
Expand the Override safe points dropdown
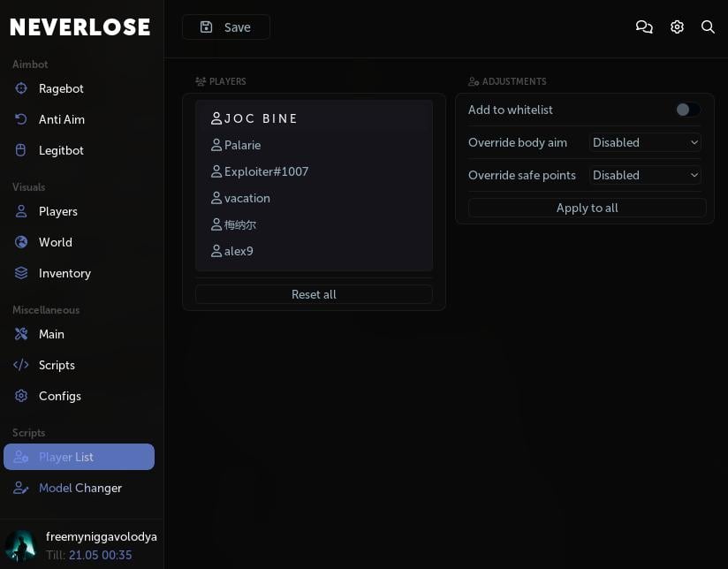645,175
